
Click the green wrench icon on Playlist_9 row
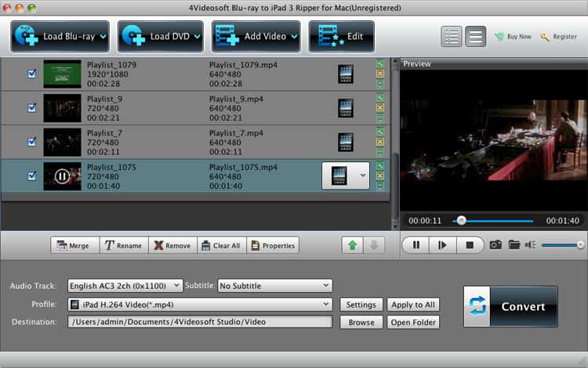point(380,98)
